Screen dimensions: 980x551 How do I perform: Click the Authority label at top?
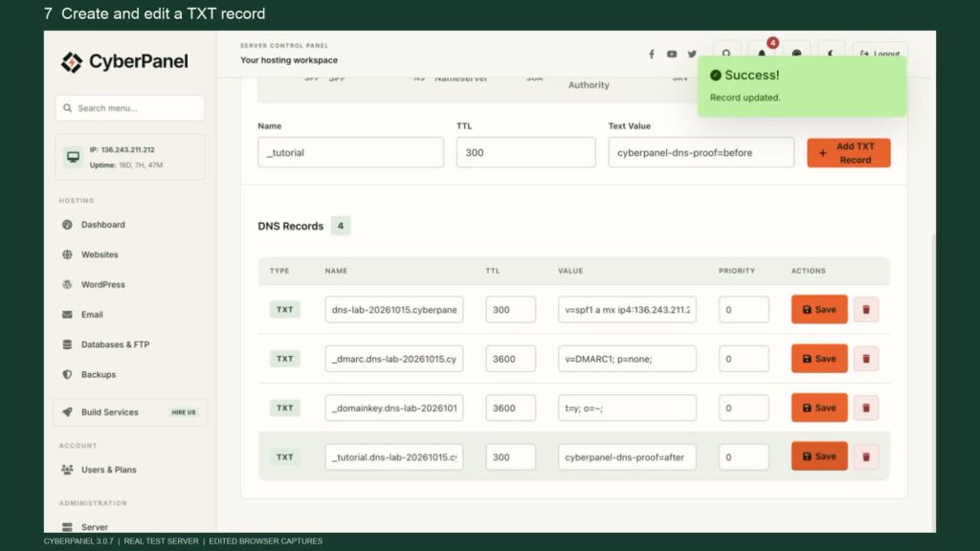coord(589,85)
